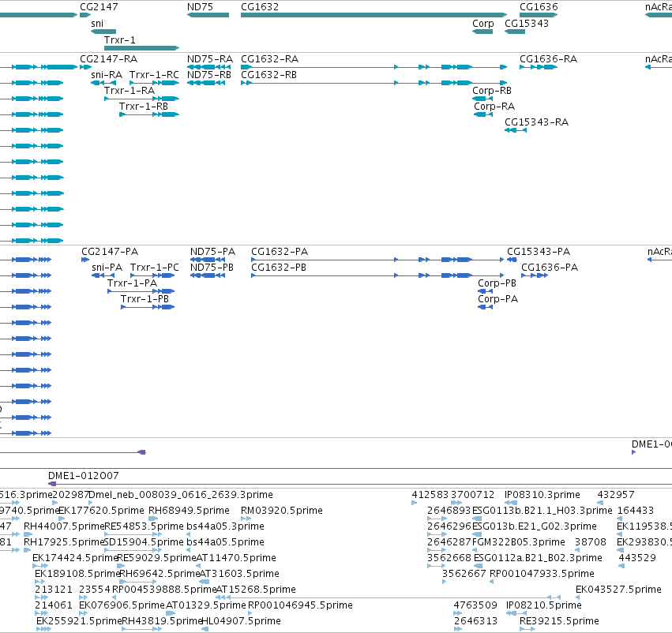Select EST RM03920.5prime
Screen dimensions: 672x633
pyautogui.click(x=282, y=511)
